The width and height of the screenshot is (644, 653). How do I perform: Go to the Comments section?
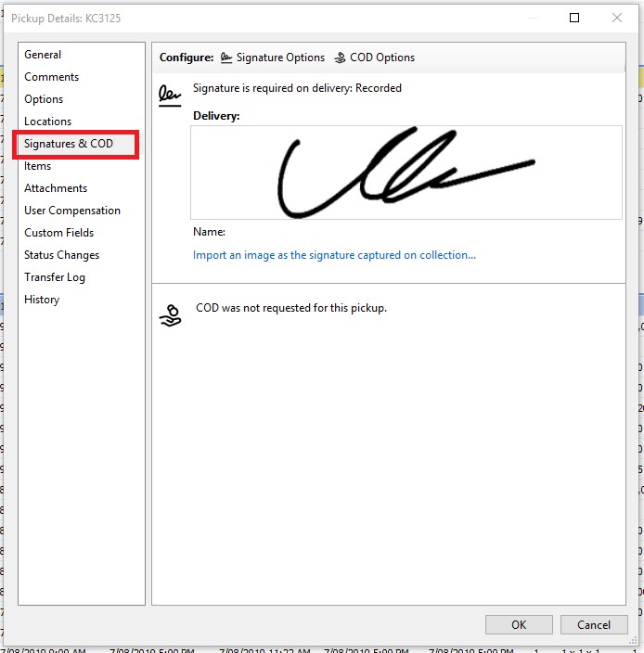pyautogui.click(x=51, y=77)
